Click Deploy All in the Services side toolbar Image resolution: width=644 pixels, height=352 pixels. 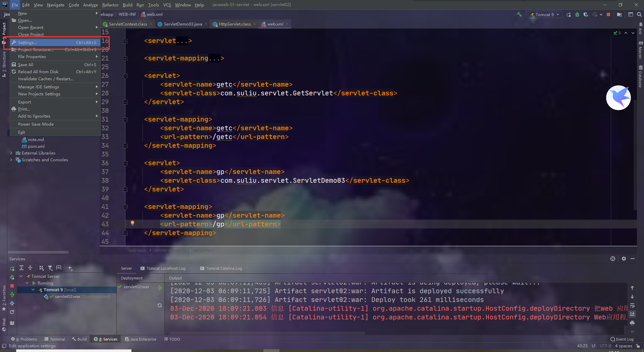click(x=12, y=295)
